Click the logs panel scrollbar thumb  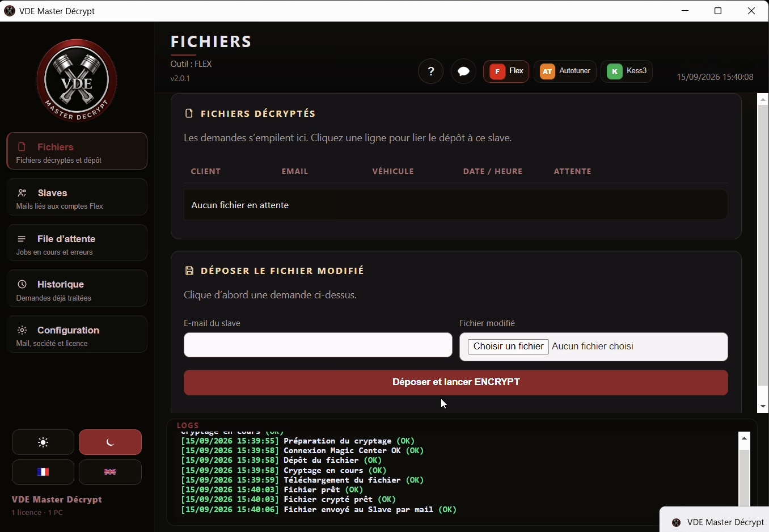[x=745, y=478]
